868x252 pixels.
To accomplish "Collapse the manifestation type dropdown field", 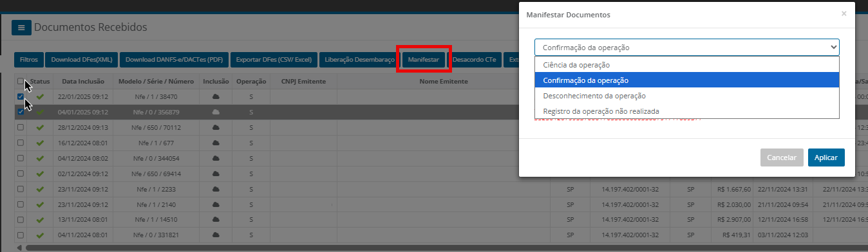I will coord(687,47).
